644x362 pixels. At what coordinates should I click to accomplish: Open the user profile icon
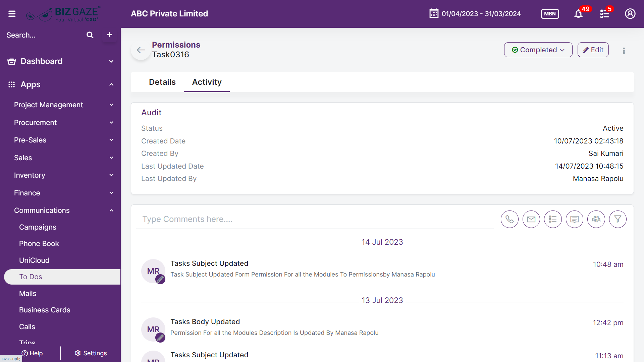[x=630, y=14]
